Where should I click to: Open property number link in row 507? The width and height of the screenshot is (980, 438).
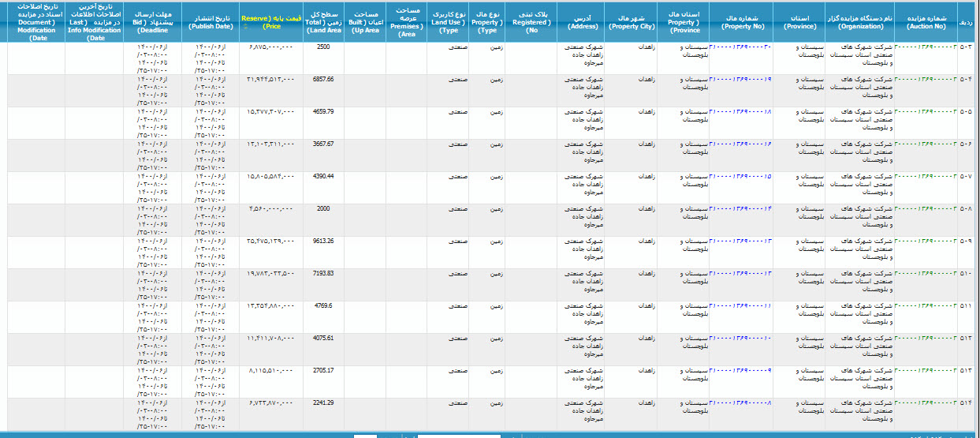740,177
